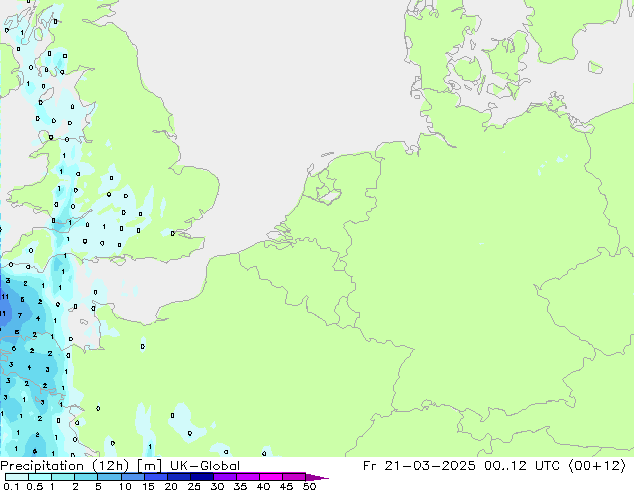
Task: Choose the 20–25 mm legend color box
Action: point(179,477)
